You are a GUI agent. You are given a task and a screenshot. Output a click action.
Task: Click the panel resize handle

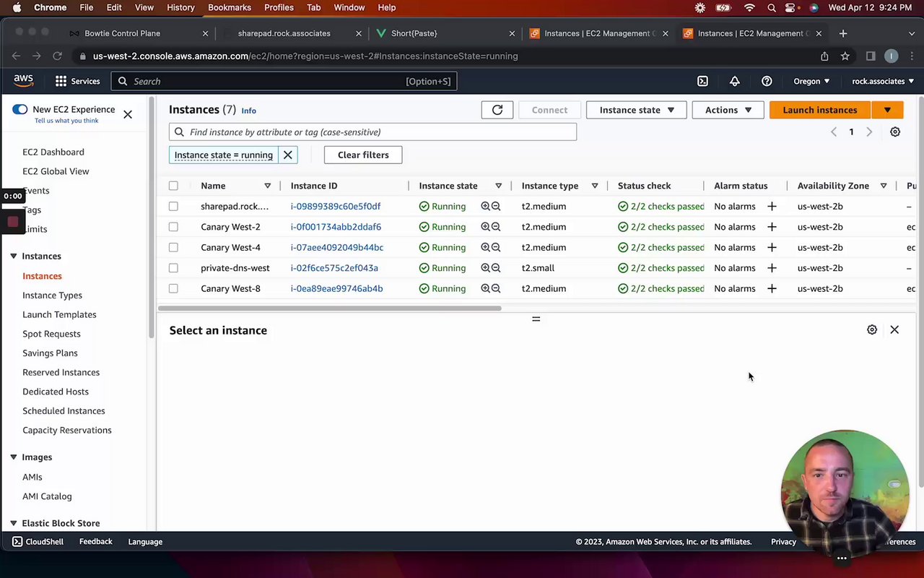pos(536,319)
